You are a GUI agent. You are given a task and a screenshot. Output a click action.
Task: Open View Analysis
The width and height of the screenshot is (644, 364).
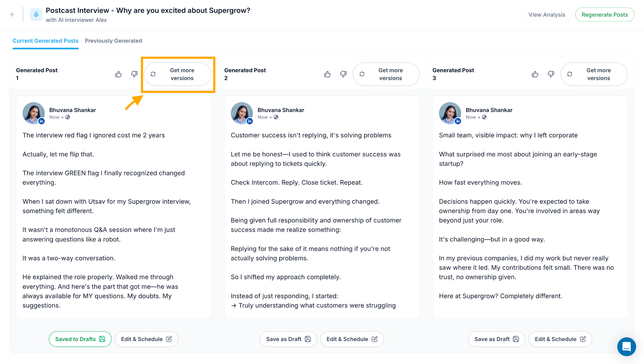coord(547,15)
